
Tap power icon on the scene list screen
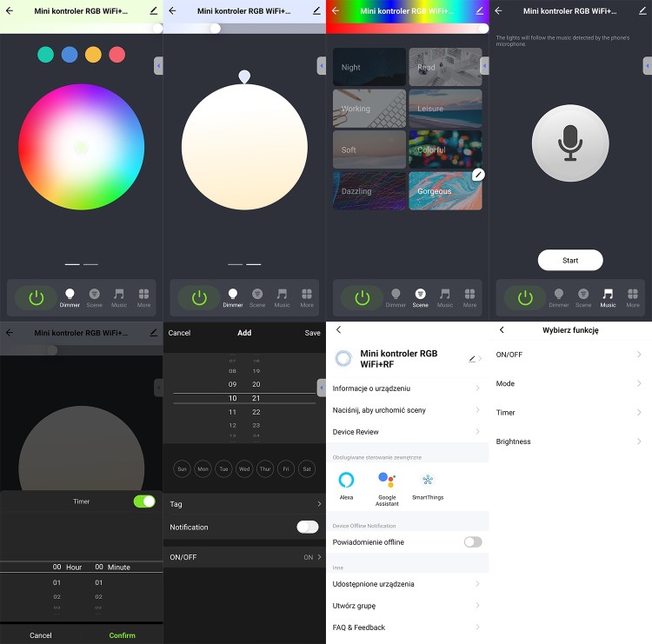[363, 298]
